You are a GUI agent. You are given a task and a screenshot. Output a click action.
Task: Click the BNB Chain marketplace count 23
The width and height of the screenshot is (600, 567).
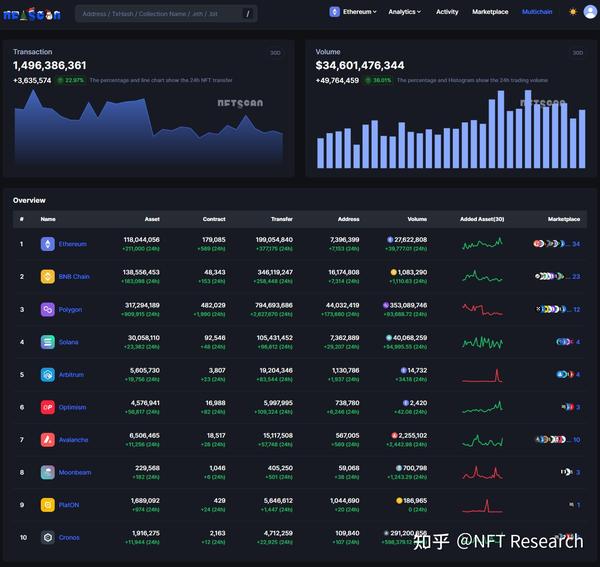point(576,276)
